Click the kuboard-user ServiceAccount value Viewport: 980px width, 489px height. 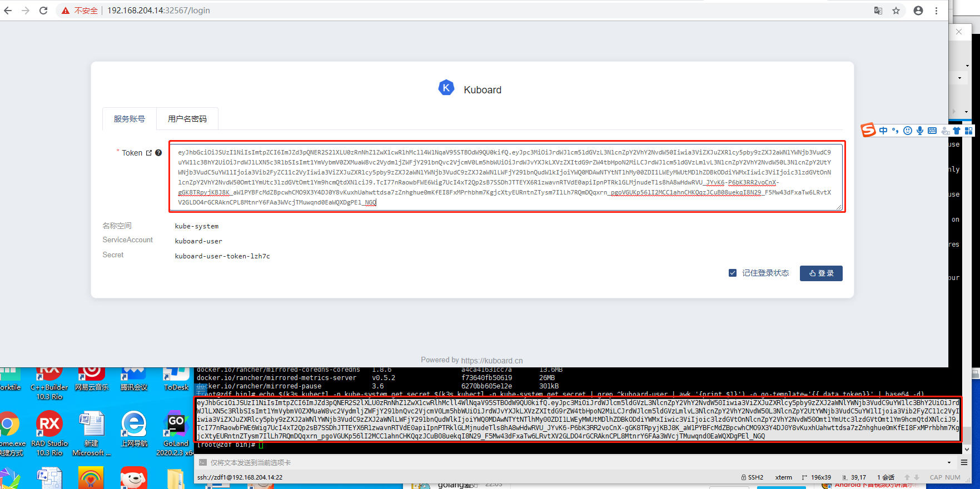[x=198, y=241]
